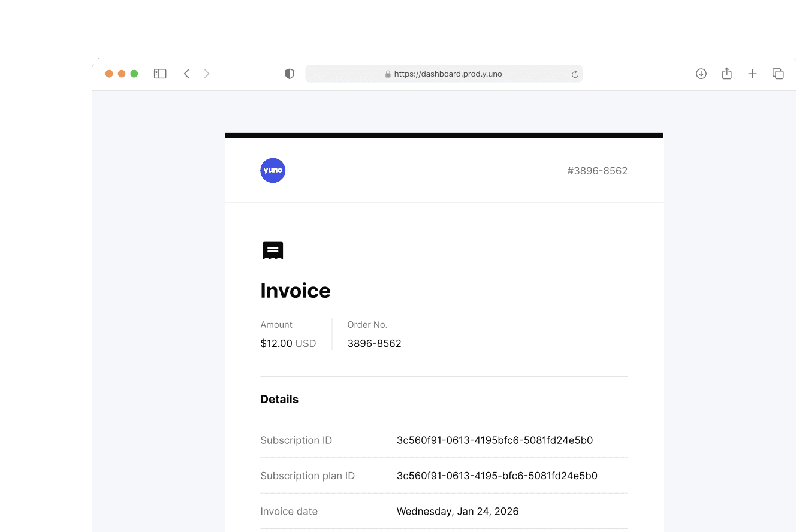Click the #3896-8562 header number

coord(598,171)
